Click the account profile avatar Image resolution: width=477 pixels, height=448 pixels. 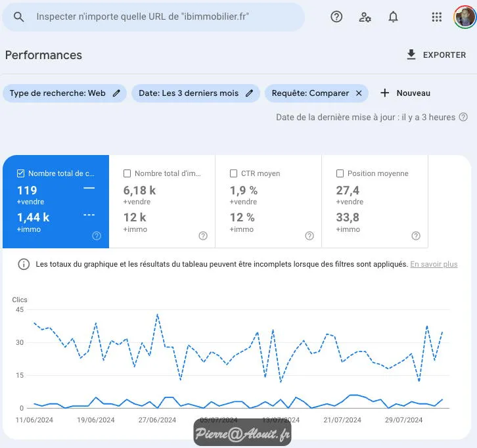(x=465, y=17)
